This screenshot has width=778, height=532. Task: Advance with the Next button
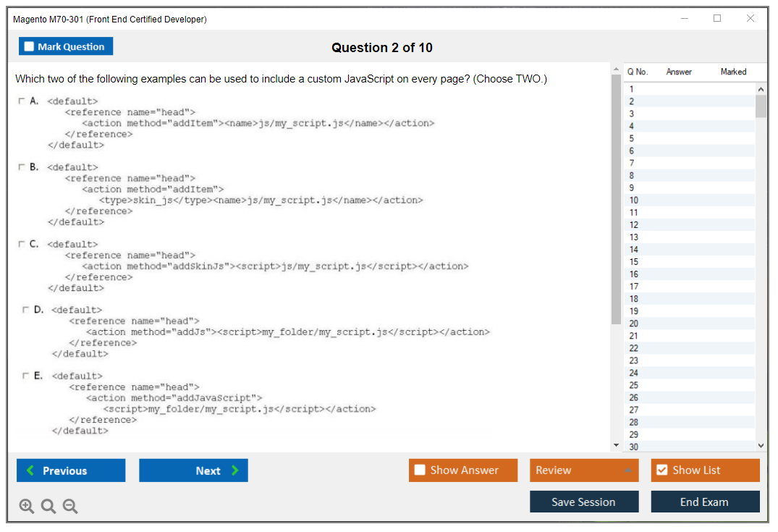tap(193, 470)
